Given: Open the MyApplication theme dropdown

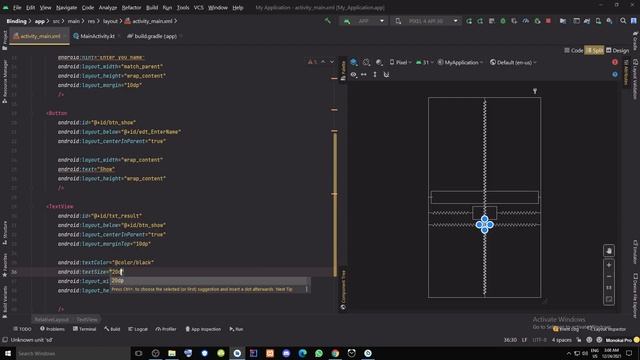Looking at the screenshot, I should 460,62.
